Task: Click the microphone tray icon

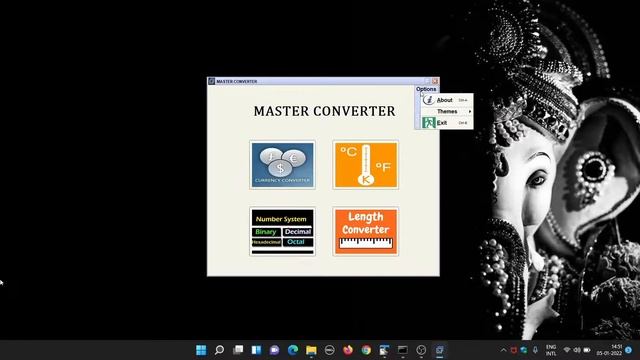Action: pos(535,350)
